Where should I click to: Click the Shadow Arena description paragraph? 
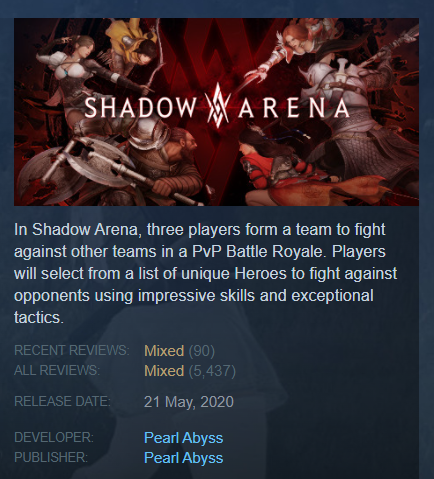(x=205, y=273)
